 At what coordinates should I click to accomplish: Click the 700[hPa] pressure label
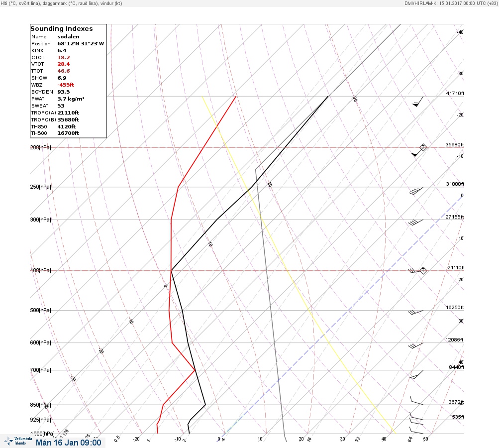click(40, 370)
